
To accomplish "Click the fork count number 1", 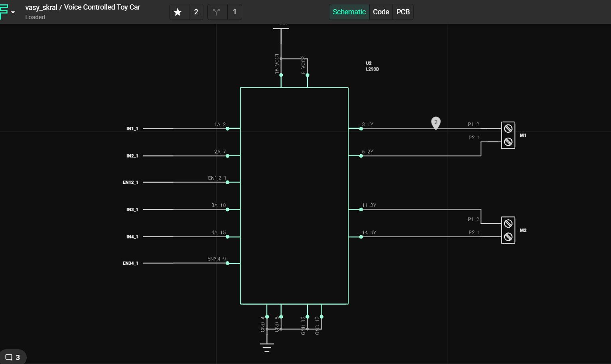I will pos(235,12).
